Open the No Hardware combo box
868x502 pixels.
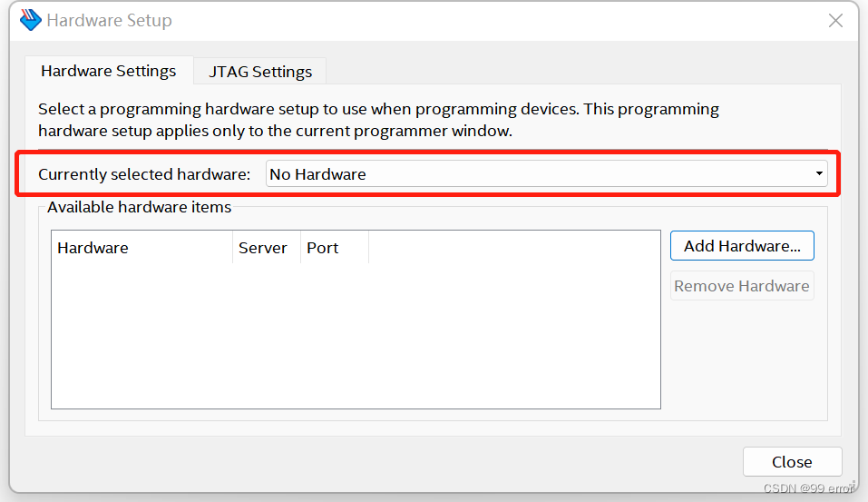[x=546, y=174]
